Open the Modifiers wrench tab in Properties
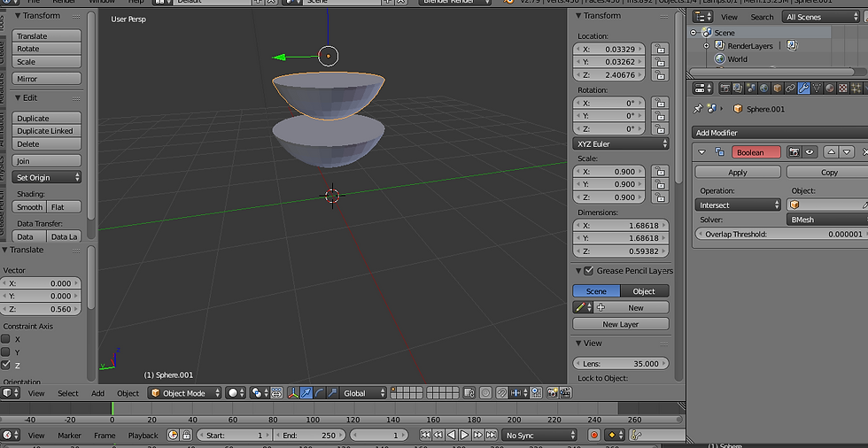868x448 pixels. (x=804, y=88)
